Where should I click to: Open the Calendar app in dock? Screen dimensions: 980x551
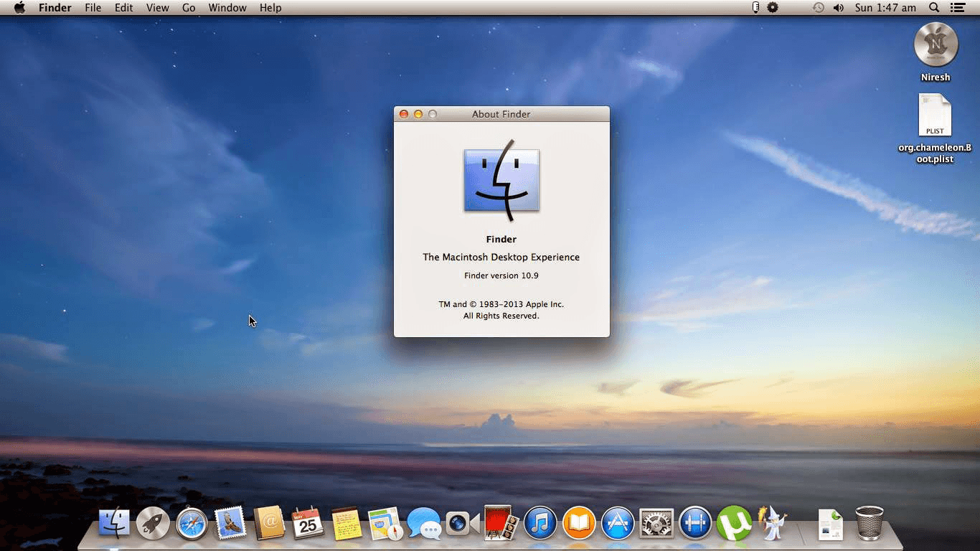click(x=308, y=524)
